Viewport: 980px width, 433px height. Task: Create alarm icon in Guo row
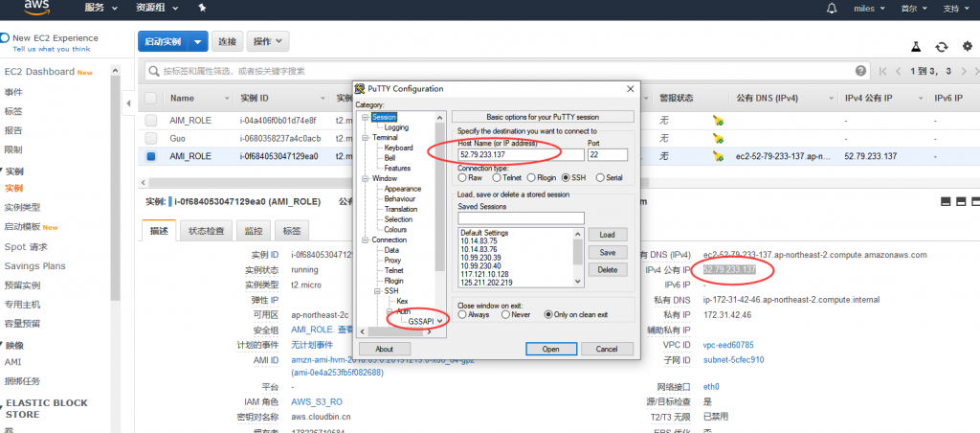pyautogui.click(x=718, y=138)
